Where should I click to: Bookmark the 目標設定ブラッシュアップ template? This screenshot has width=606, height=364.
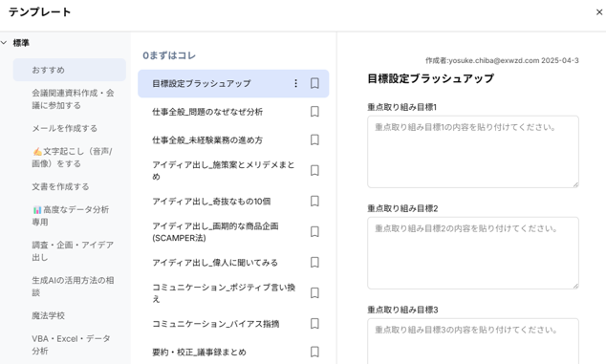point(314,83)
